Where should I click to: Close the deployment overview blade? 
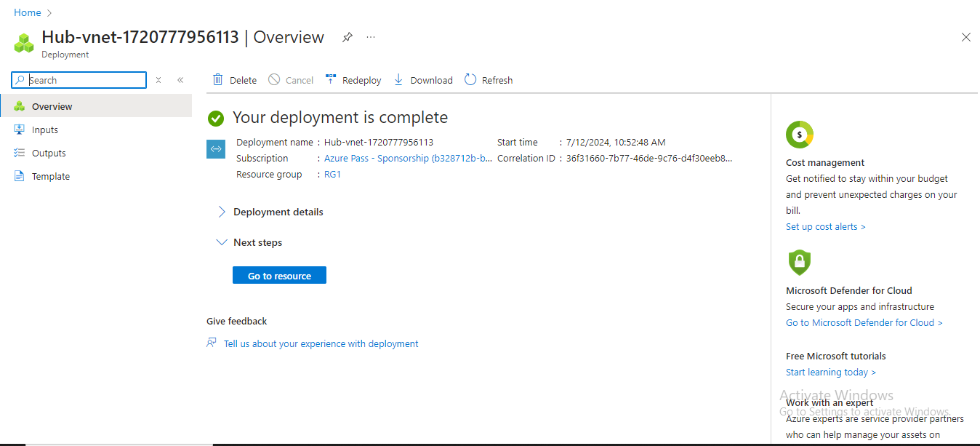coord(965,37)
